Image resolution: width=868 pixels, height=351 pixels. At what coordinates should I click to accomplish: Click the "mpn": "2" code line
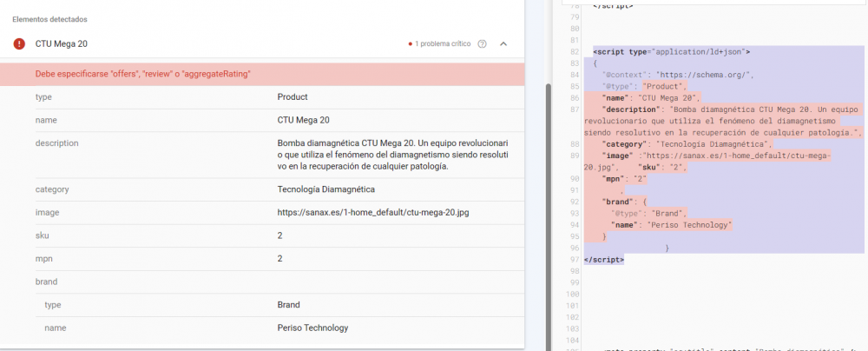[624, 179]
